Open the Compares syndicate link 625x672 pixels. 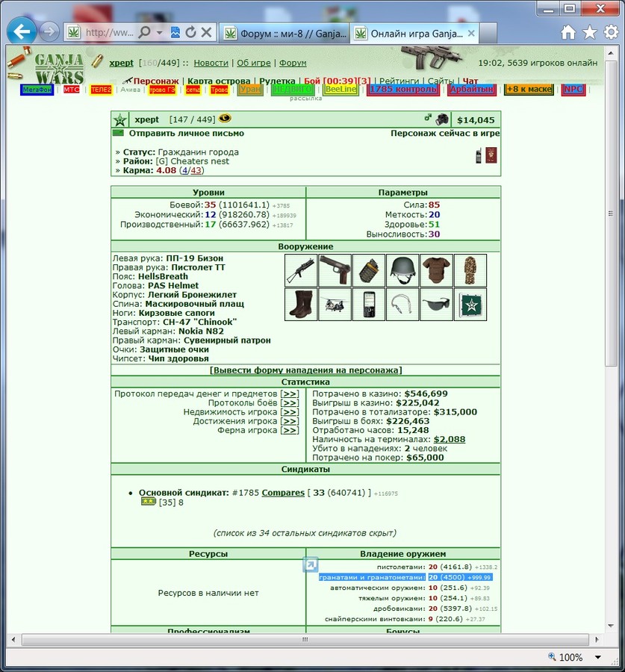click(x=283, y=493)
